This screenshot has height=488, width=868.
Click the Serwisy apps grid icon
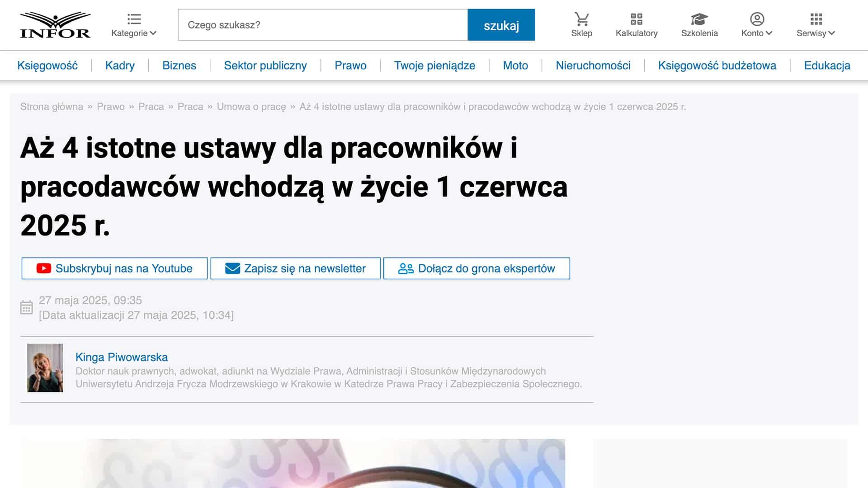coord(816,19)
